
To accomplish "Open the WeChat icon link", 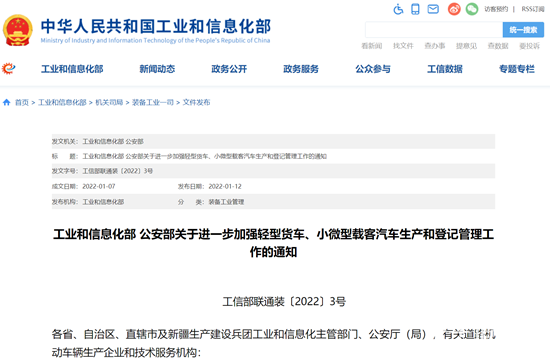I will (472, 9).
